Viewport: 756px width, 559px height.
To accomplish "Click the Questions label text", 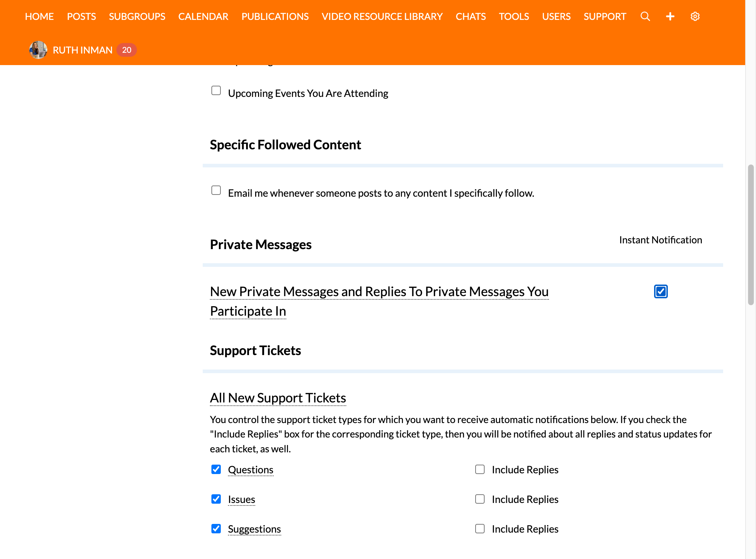I will point(250,470).
